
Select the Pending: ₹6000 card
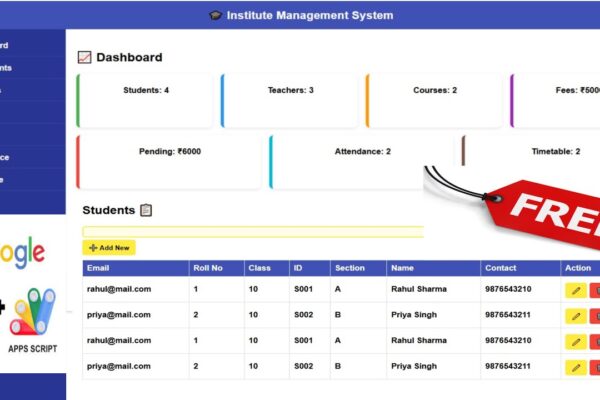[169, 162]
